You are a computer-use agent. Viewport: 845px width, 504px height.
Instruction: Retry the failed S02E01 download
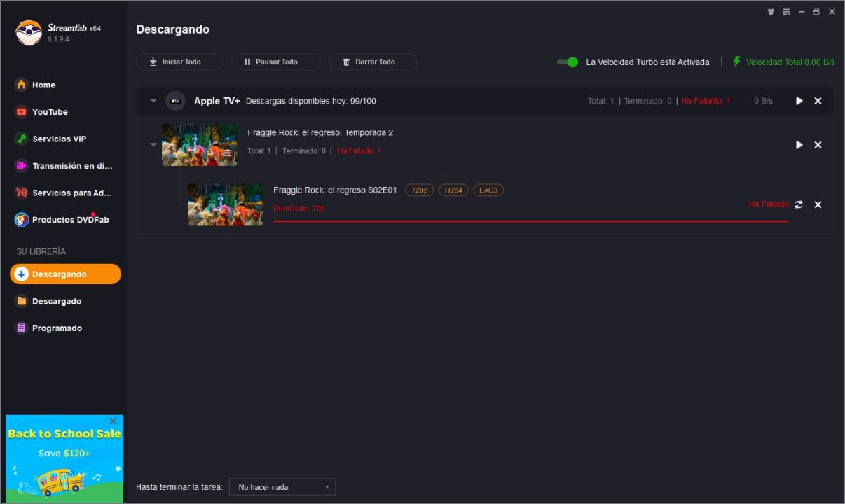[x=799, y=204]
